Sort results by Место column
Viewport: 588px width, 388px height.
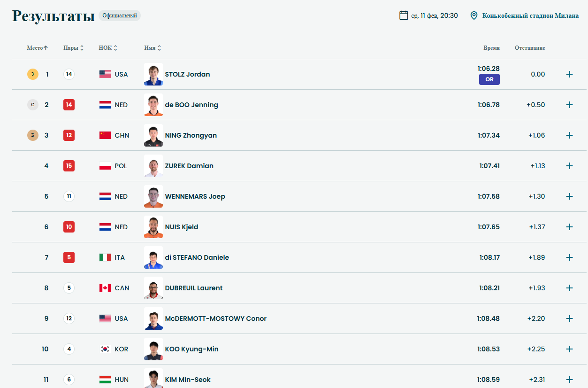pyautogui.click(x=38, y=48)
